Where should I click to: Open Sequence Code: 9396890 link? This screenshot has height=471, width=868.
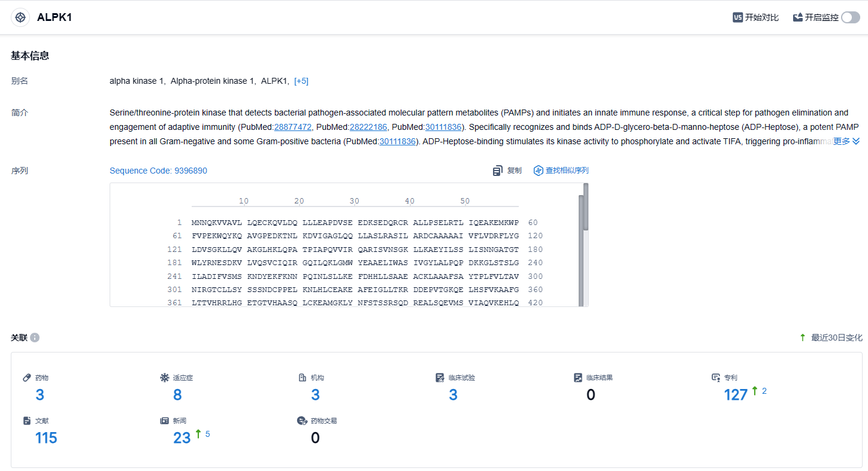pyautogui.click(x=158, y=171)
